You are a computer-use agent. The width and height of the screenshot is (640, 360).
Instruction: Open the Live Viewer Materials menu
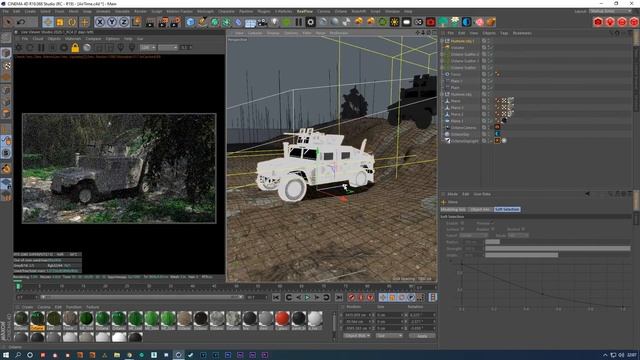73,39
